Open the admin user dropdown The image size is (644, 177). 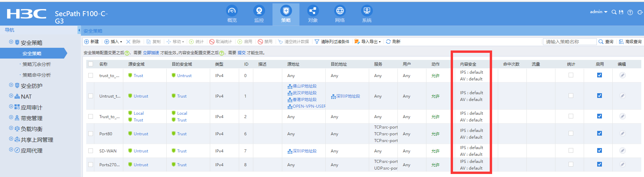pos(598,12)
